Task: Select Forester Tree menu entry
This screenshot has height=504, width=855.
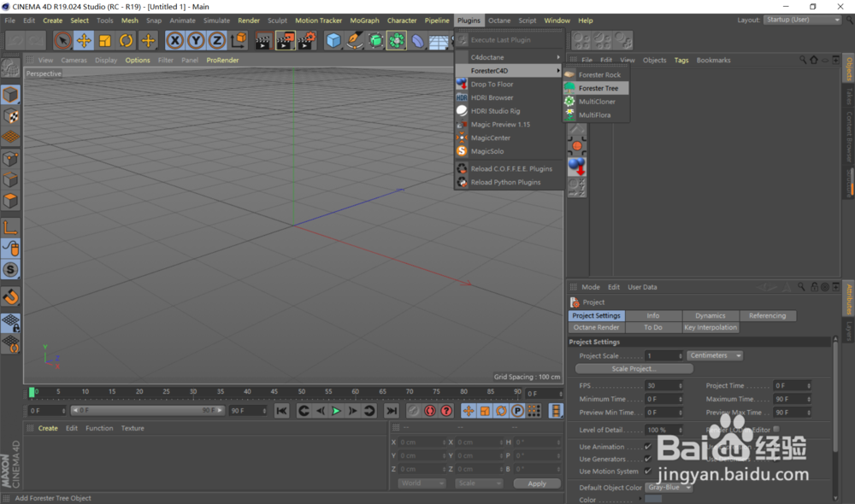Action: pyautogui.click(x=596, y=88)
